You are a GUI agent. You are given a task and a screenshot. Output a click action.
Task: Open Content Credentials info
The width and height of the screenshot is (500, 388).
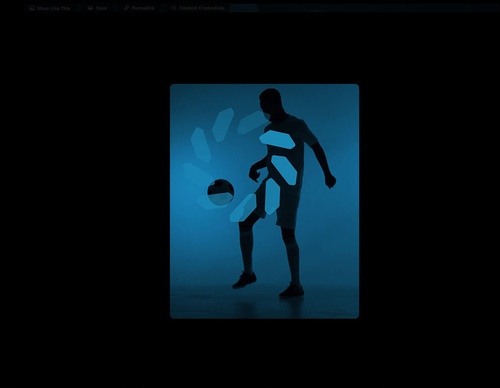pyautogui.click(x=198, y=8)
